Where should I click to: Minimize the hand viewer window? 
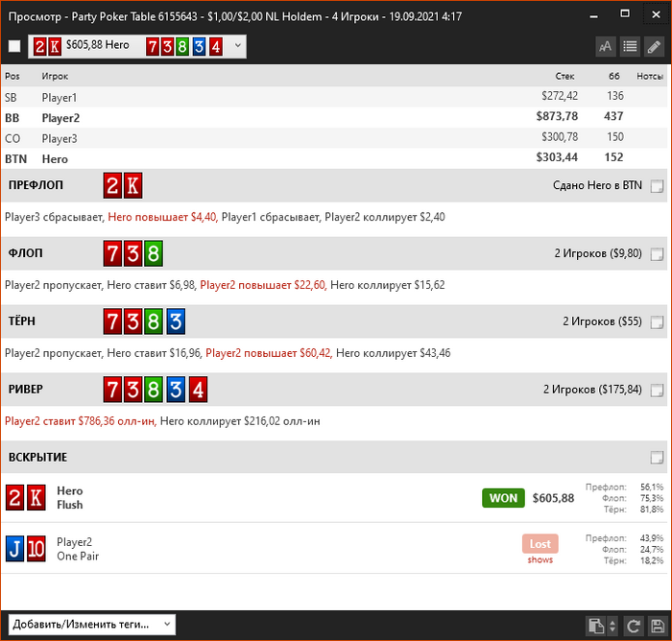click(x=594, y=16)
